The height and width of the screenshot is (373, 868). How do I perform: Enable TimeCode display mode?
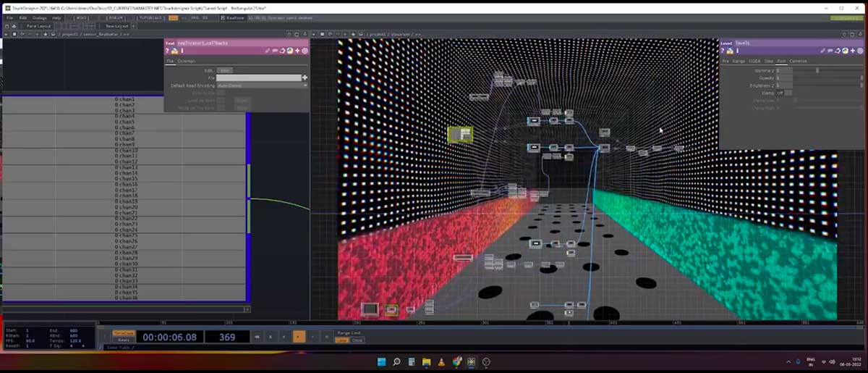pos(124,333)
